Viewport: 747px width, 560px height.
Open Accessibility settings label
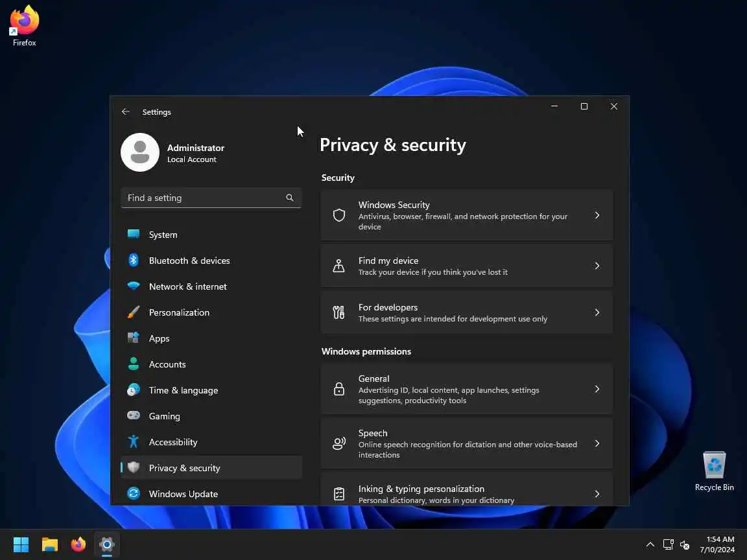coord(173,443)
